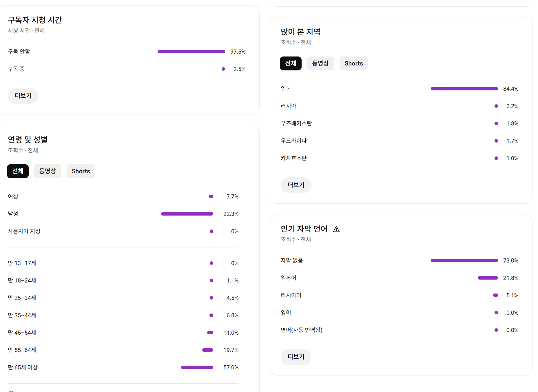This screenshot has width=538, height=392.
Task: Switch to the 동영상 tab in 연령 및 성별
Action: [x=48, y=171]
